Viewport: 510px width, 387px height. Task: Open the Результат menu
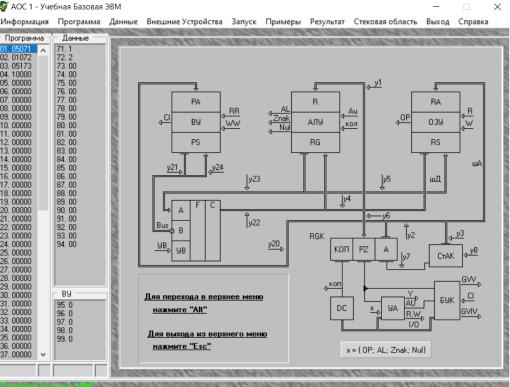pos(327,22)
